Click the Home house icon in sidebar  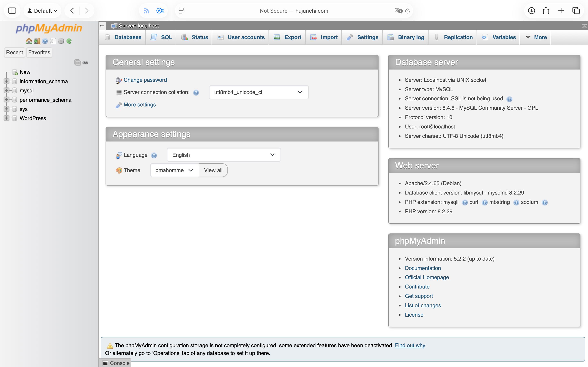coord(29,41)
